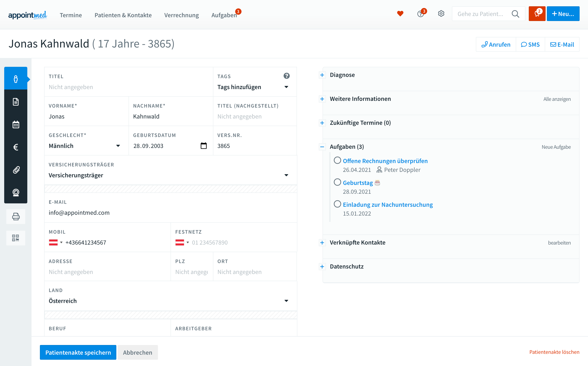Open the documents sidebar icon
The height and width of the screenshot is (366, 588).
tap(16, 102)
